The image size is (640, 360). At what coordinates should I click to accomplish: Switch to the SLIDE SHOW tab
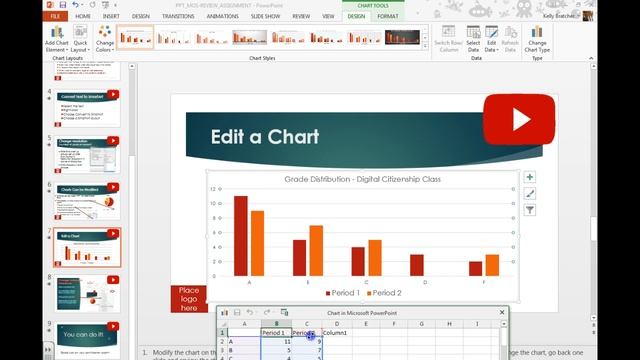[265, 16]
